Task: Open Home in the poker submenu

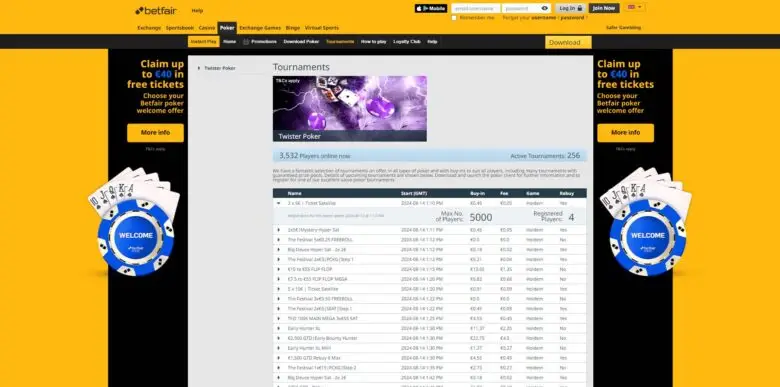Action: pos(229,42)
